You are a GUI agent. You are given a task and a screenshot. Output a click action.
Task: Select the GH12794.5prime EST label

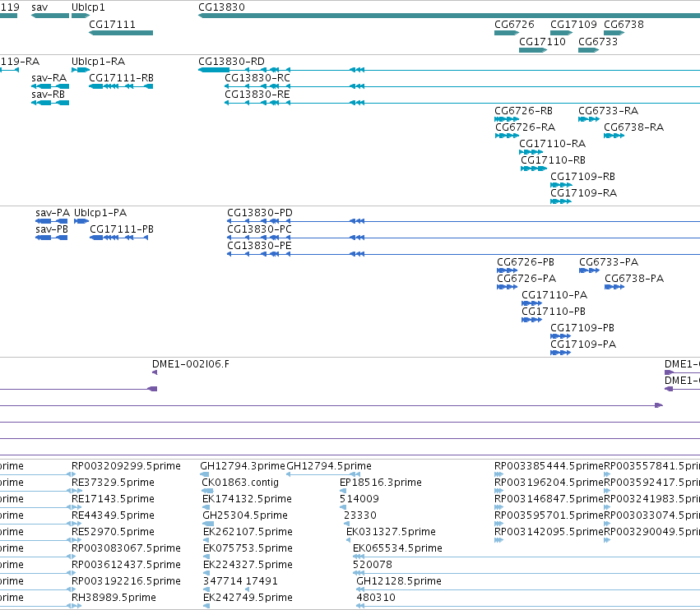(329, 466)
